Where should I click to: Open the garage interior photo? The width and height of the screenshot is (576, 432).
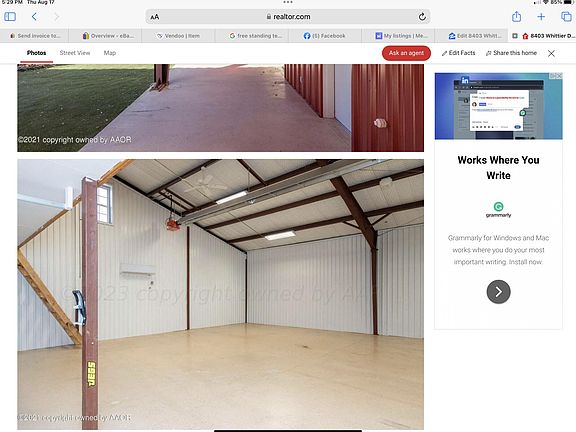point(220,294)
